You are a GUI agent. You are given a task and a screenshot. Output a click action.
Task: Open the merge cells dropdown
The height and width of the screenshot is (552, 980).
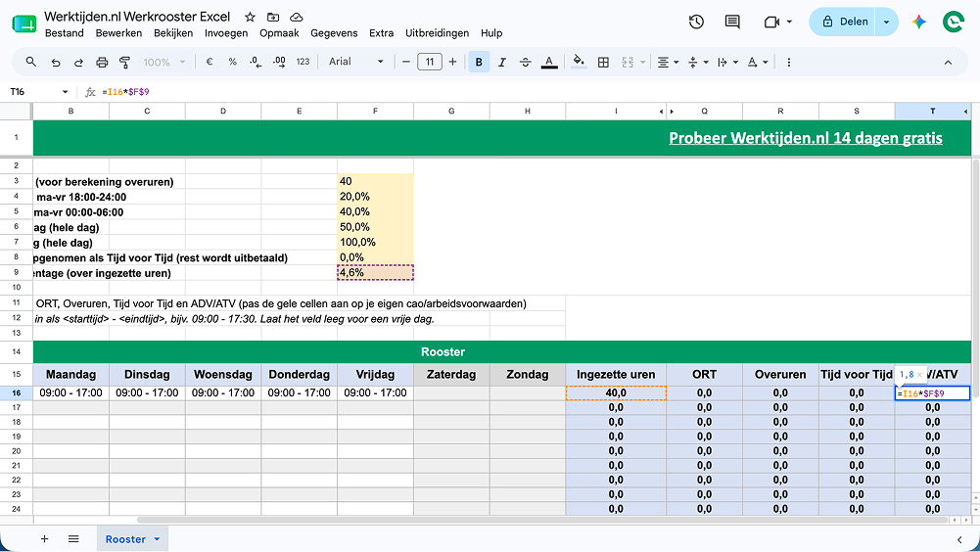(x=642, y=62)
